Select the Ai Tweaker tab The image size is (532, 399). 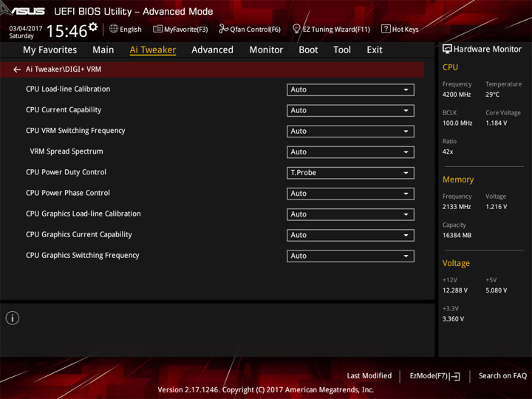(x=153, y=50)
